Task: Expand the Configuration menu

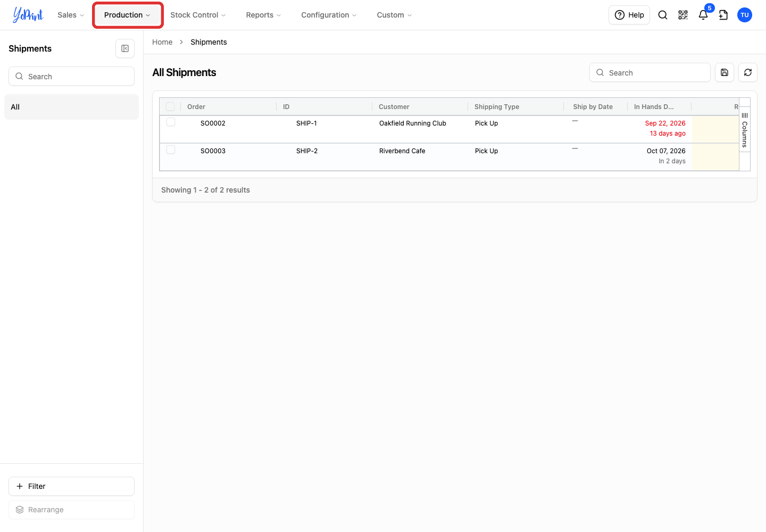Action: [329, 15]
